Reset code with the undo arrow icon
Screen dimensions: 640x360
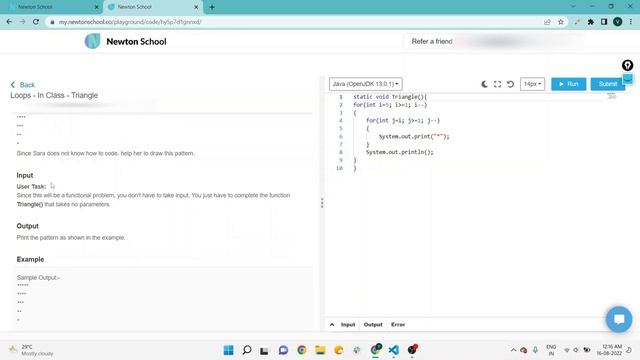coord(510,84)
